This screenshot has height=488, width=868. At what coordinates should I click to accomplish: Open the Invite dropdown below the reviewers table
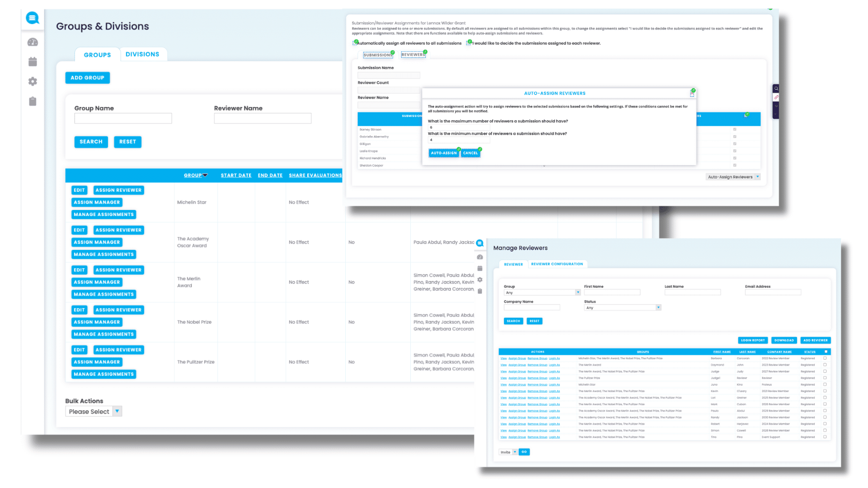(x=508, y=452)
